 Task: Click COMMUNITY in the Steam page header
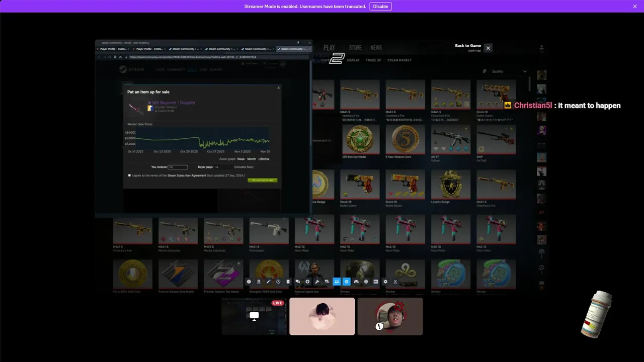click(x=176, y=69)
